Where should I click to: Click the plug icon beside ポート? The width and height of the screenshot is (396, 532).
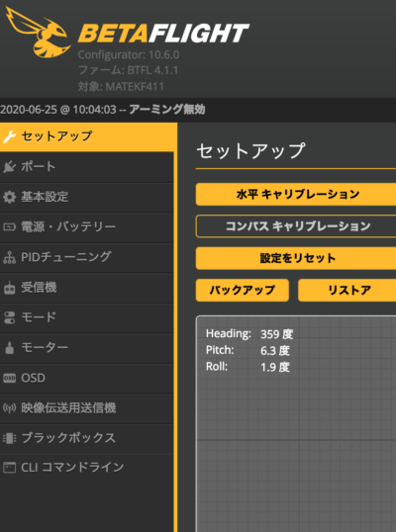(9, 166)
